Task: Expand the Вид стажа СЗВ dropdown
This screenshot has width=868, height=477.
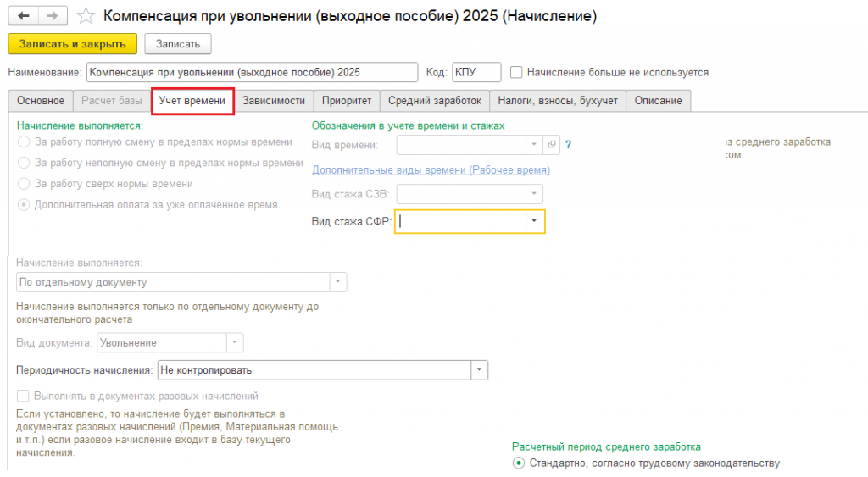Action: pos(534,194)
